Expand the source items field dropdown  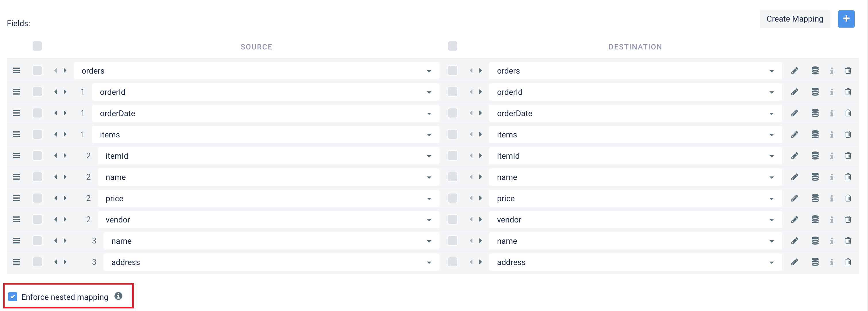point(429,135)
